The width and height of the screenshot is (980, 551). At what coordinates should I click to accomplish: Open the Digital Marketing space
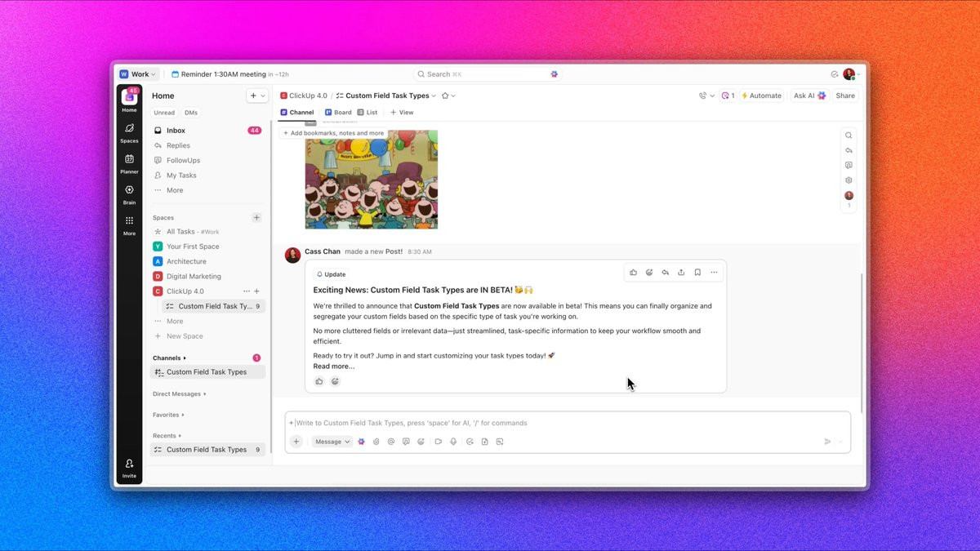point(208,277)
